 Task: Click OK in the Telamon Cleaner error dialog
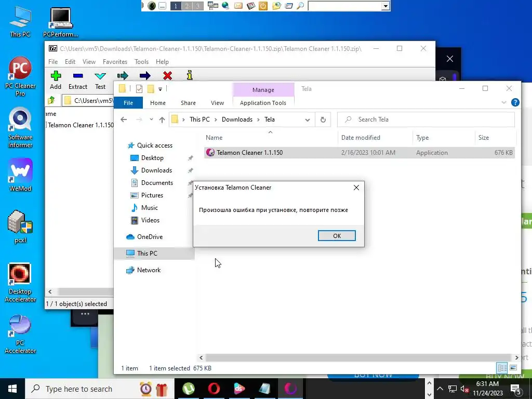(x=337, y=236)
